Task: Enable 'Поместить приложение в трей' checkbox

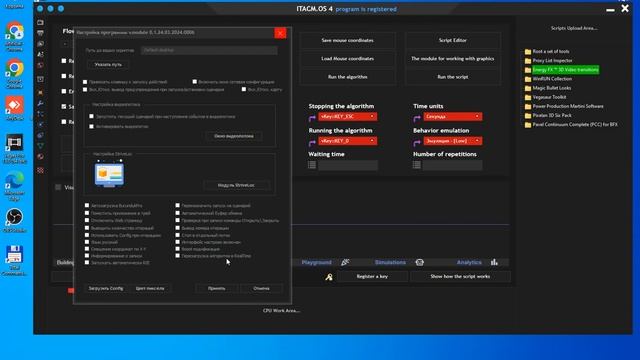Action: (x=87, y=213)
